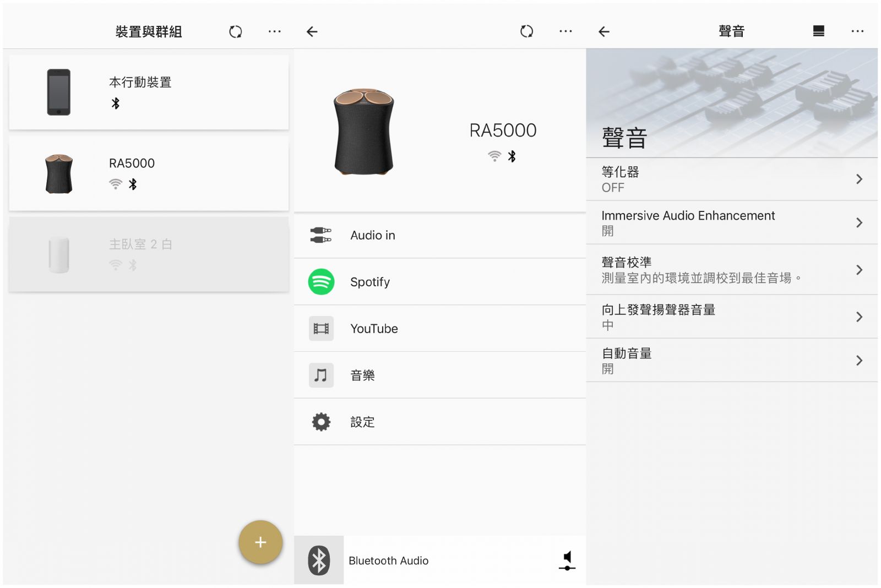The width and height of the screenshot is (881, 588).
Task: Tap the Bluetooth Audio icon in the bottom bar
Action: click(319, 560)
